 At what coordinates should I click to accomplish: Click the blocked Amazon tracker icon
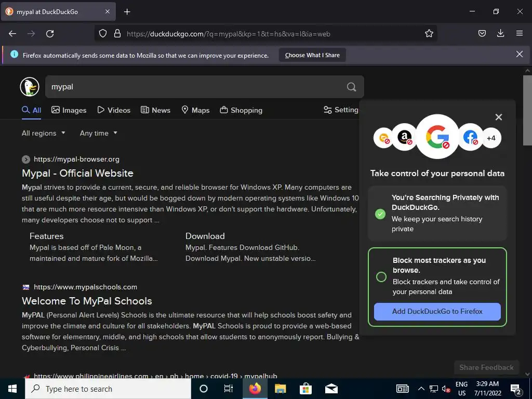(x=404, y=137)
